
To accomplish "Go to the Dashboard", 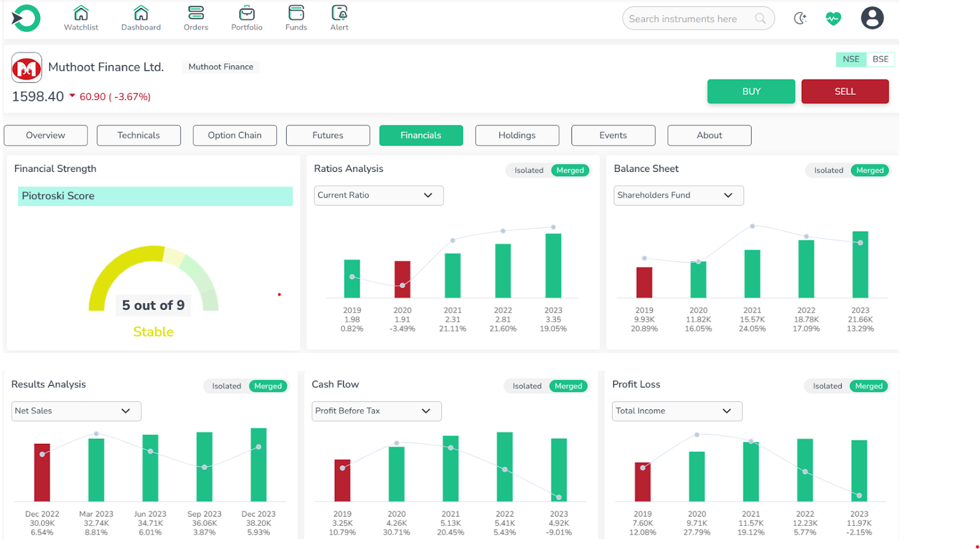I will click(x=141, y=18).
